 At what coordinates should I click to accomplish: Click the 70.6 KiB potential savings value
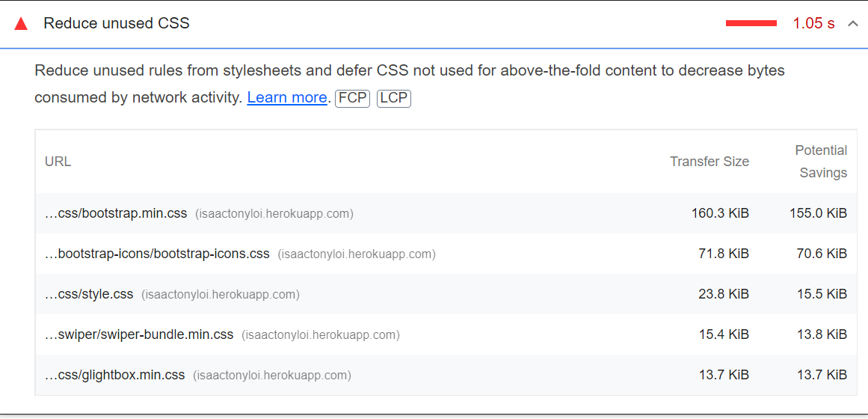(x=821, y=254)
